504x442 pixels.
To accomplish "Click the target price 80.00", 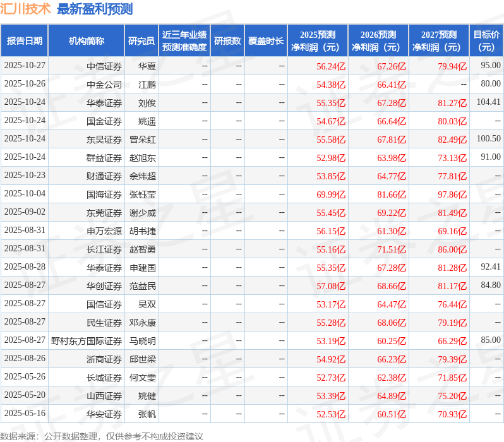I will [491, 83].
